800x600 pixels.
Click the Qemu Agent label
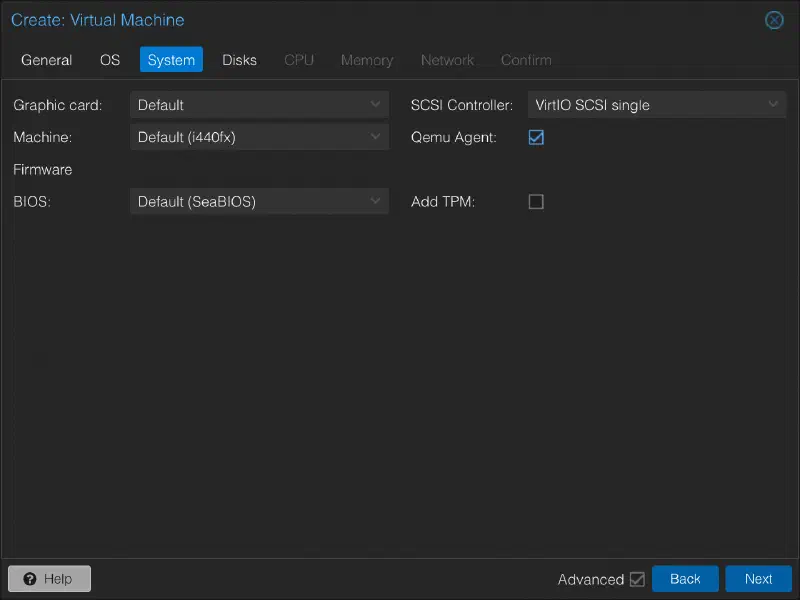pos(454,137)
